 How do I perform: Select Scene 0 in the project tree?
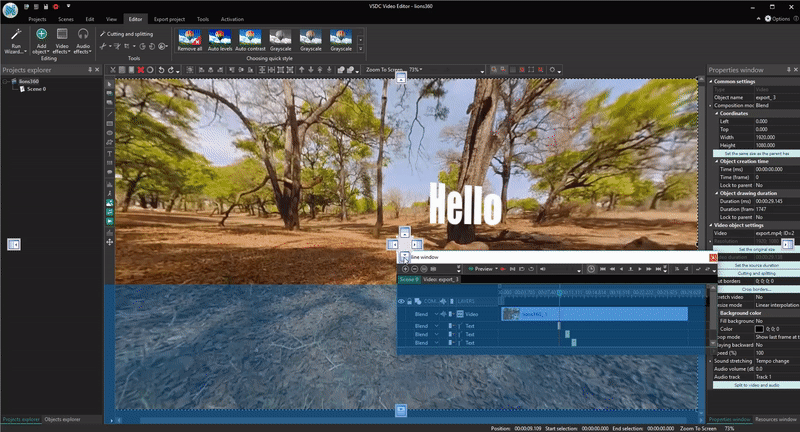(36, 89)
